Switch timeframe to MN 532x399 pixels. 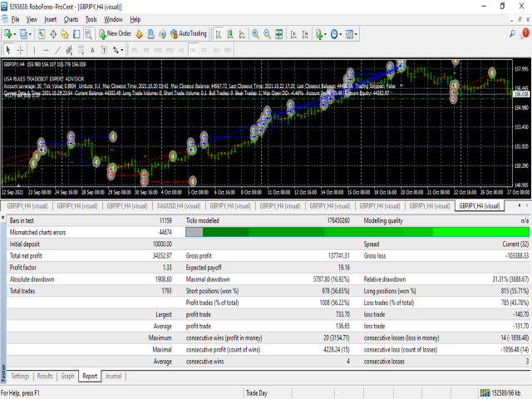(x=228, y=50)
